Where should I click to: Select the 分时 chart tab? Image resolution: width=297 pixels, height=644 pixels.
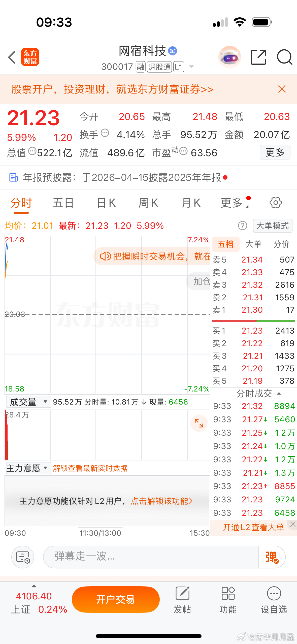click(21, 203)
